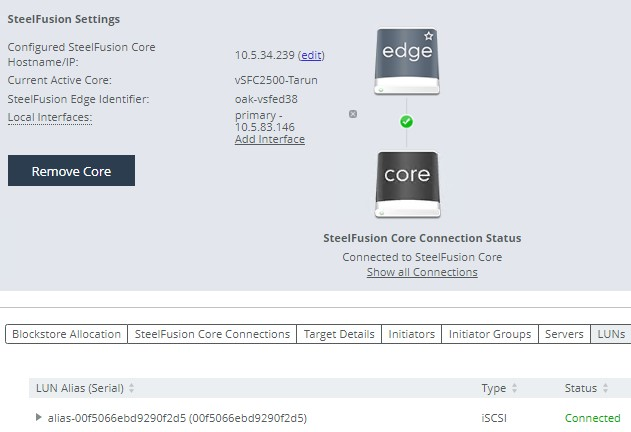Switch to the Servers tab
Image resolution: width=631 pixels, height=432 pixels.
pyautogui.click(x=564, y=334)
